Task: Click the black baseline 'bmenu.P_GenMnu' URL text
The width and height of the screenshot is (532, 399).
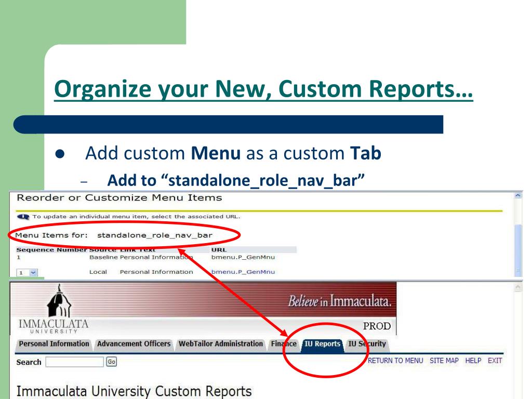Action: [x=243, y=257]
